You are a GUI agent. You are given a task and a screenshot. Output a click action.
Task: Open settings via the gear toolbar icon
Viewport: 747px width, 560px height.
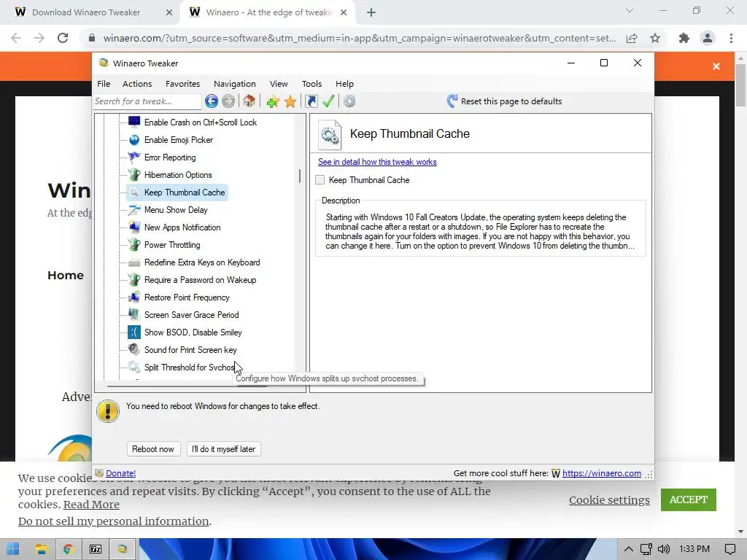coord(349,101)
